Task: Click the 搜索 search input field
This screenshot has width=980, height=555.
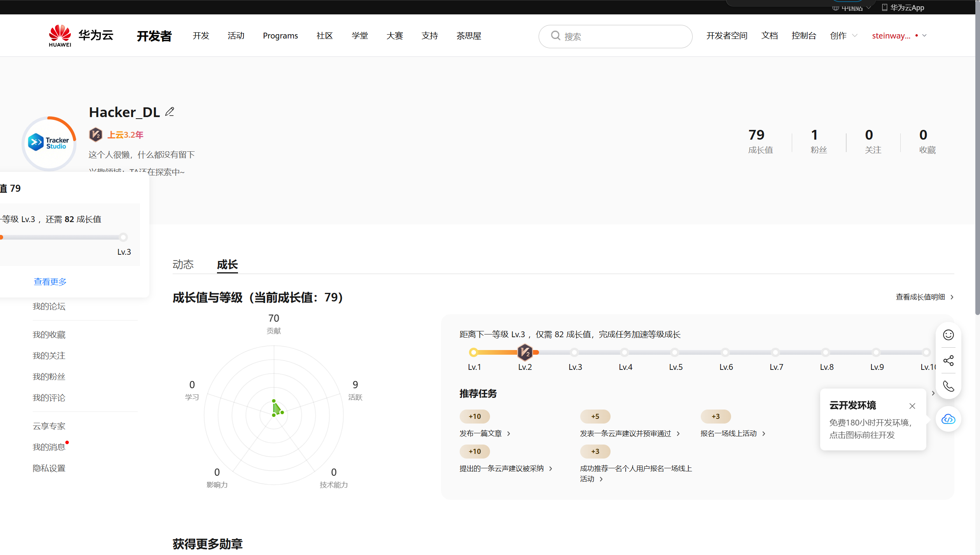Action: tap(622, 37)
